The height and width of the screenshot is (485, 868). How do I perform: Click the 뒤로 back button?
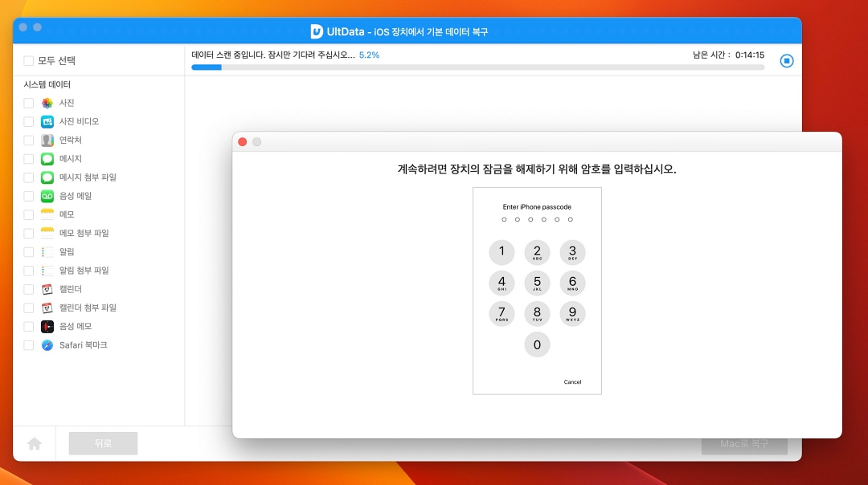103,443
